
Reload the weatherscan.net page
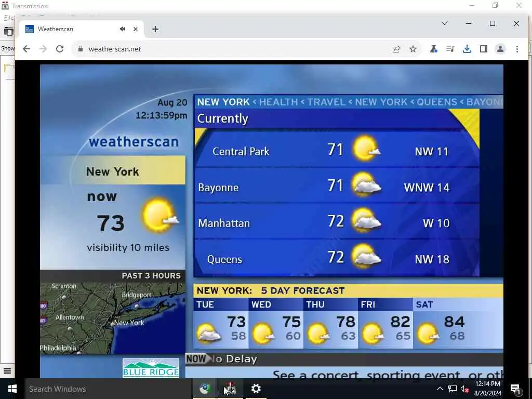coord(60,49)
